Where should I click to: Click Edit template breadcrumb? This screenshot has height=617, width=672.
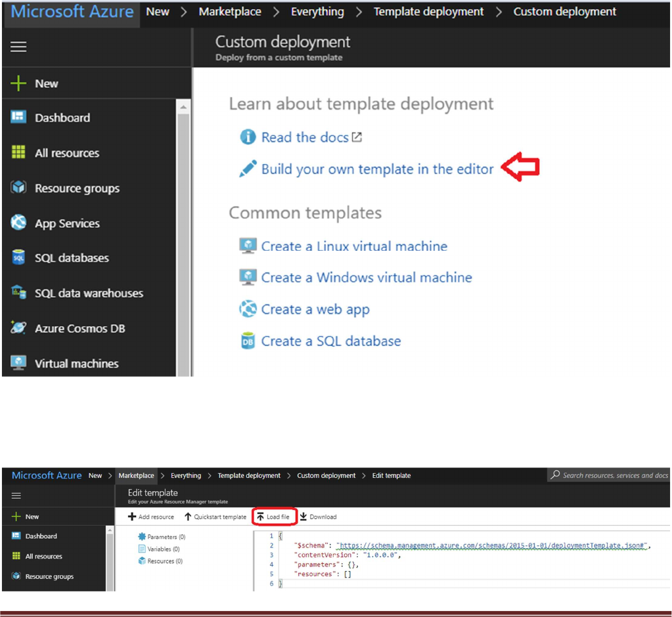pos(391,475)
